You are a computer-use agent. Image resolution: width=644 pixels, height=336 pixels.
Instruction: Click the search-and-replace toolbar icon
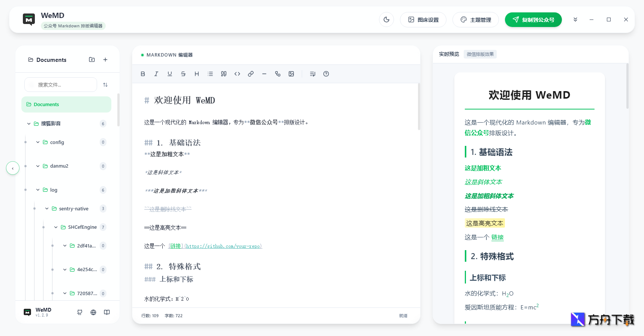(x=278, y=74)
